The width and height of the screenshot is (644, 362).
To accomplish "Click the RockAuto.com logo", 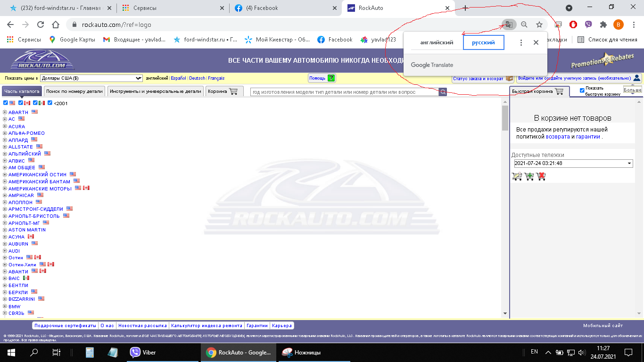I will click(x=43, y=60).
